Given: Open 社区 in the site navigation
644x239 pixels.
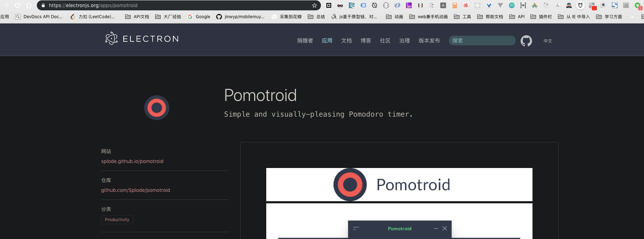Looking at the screenshot, I should (x=385, y=41).
